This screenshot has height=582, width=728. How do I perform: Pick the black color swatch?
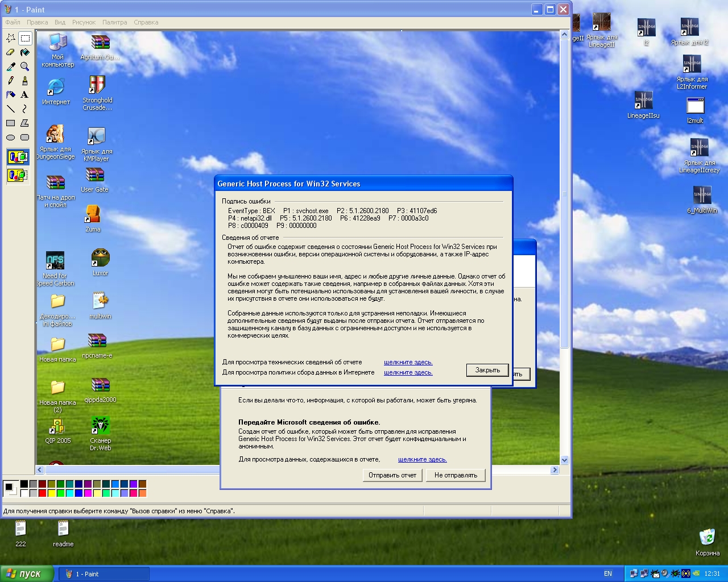point(24,484)
